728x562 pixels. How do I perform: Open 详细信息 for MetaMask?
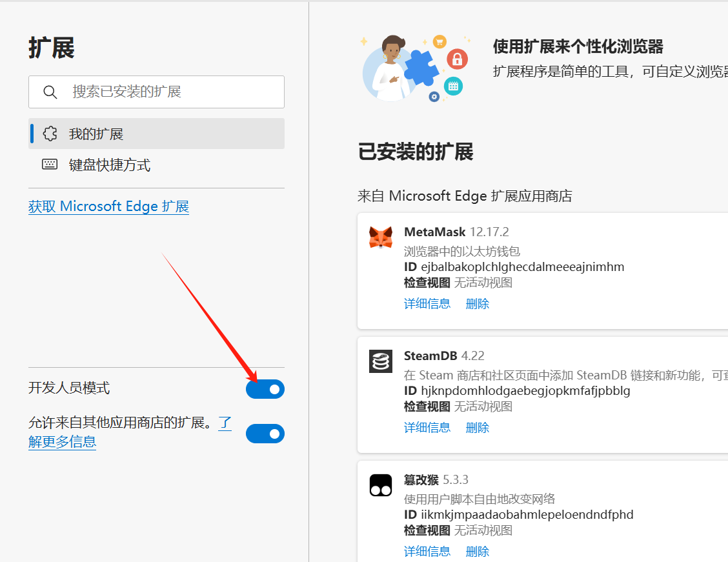pos(427,303)
